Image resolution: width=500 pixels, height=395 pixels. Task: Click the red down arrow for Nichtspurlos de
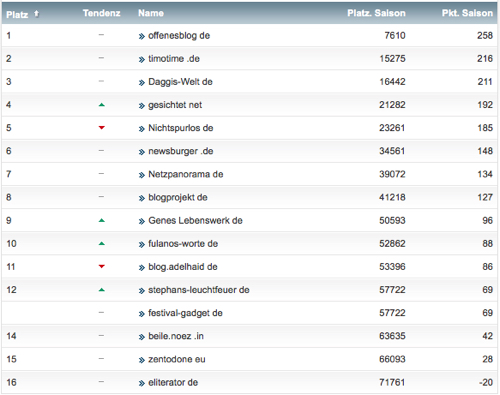click(x=102, y=128)
